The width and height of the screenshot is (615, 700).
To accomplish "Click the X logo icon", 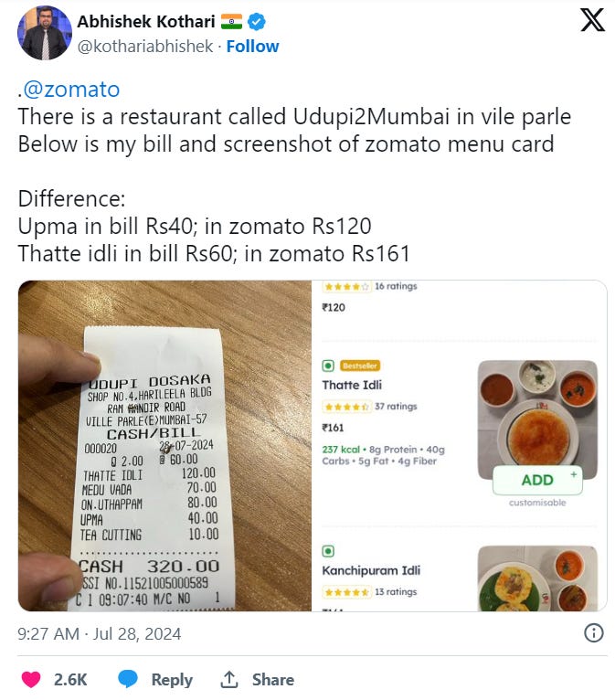I will (592, 20).
